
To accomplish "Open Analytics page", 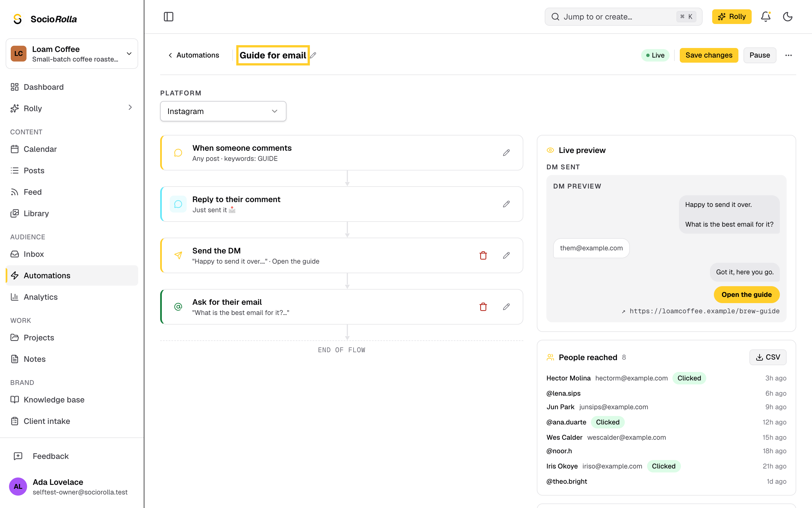I will (x=72, y=297).
